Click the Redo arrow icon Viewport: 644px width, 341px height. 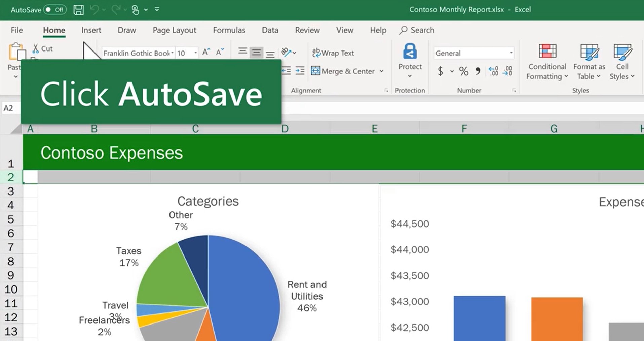116,10
